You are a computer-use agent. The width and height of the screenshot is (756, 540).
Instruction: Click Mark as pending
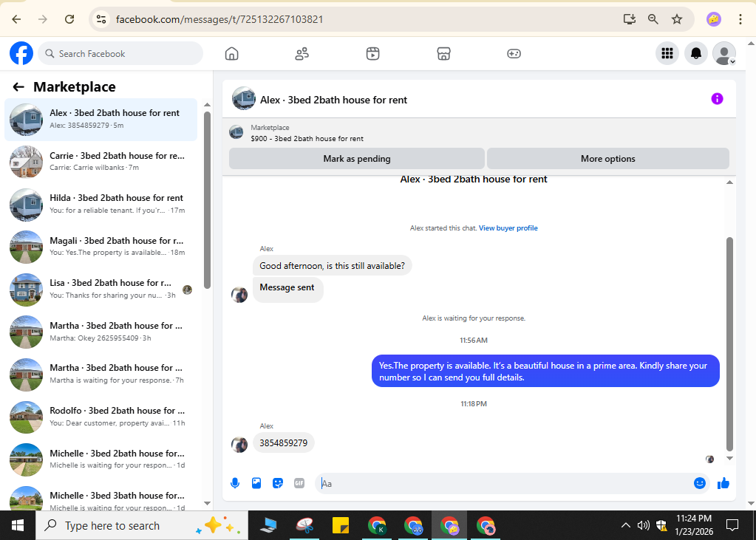[357, 159]
